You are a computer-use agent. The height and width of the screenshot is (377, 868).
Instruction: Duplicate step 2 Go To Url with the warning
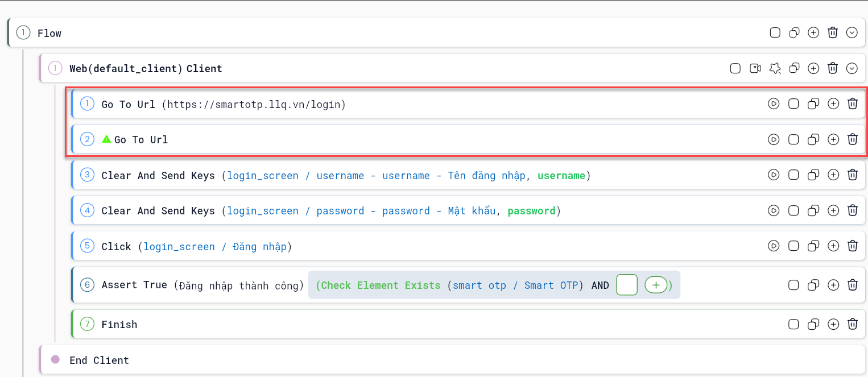[x=814, y=139]
